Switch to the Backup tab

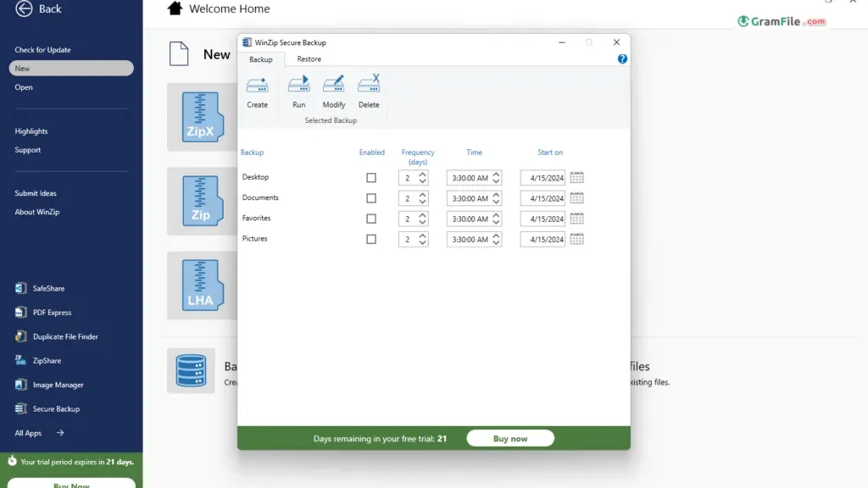261,59
